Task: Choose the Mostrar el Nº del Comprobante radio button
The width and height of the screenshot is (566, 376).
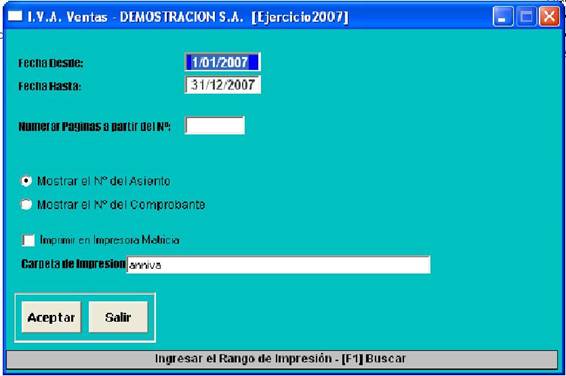Action: [x=26, y=205]
